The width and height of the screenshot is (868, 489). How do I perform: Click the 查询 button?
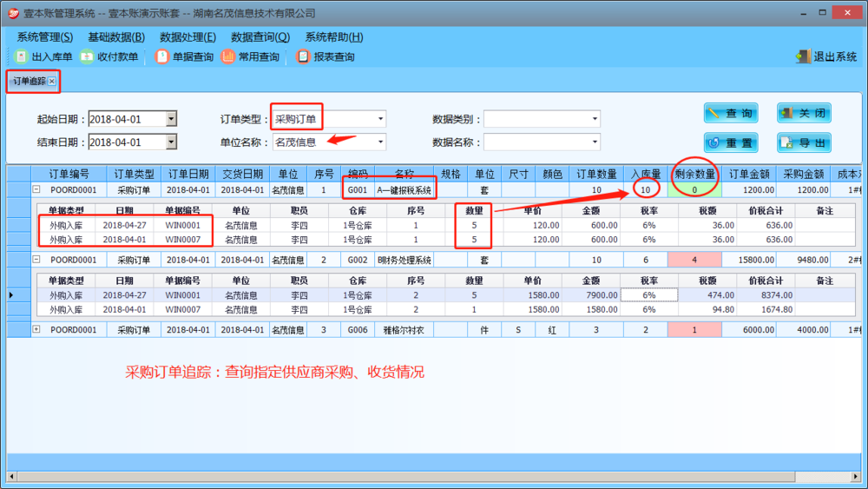(731, 114)
